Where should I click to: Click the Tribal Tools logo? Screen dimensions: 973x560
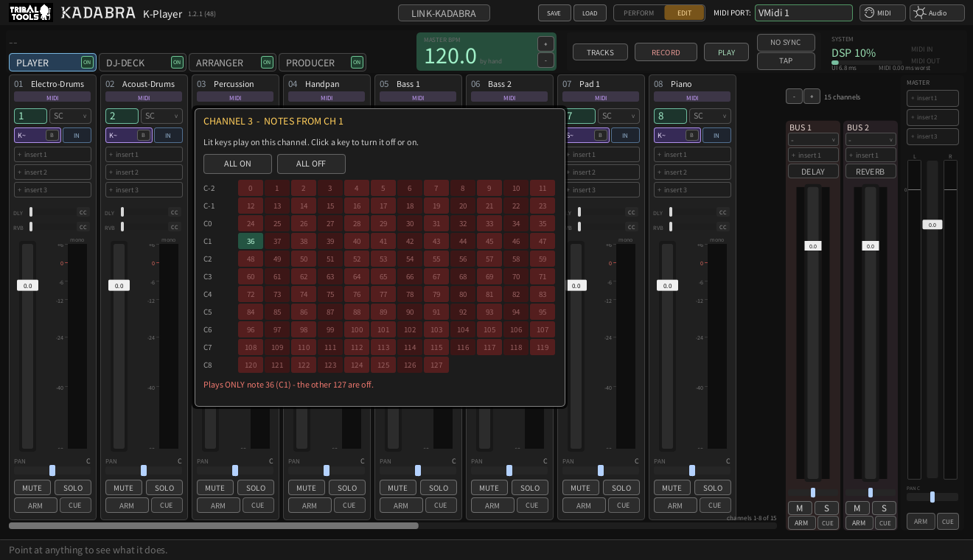[30, 13]
